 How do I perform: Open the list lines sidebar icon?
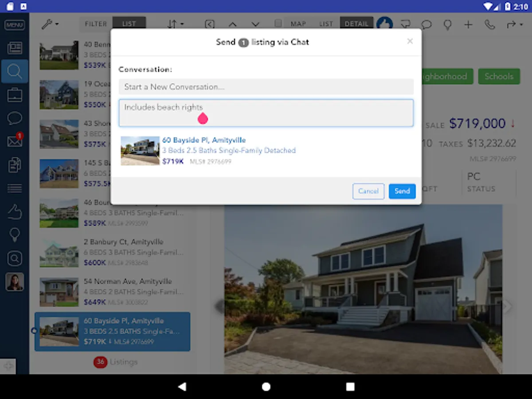click(15, 188)
